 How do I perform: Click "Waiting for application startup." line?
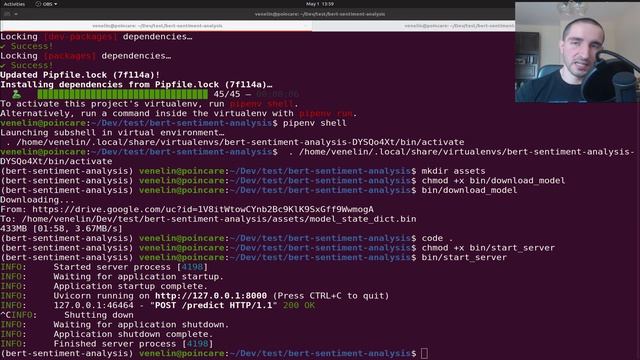click(x=138, y=277)
